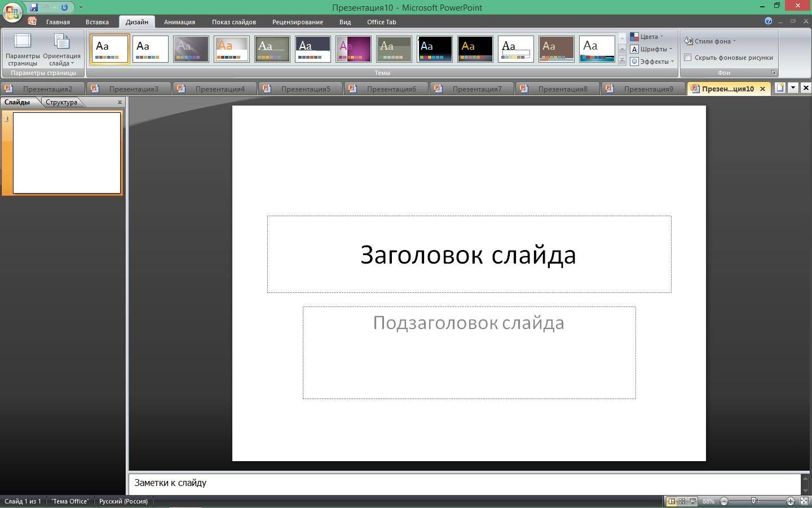Click the Тема Office status bar entry

(70, 501)
